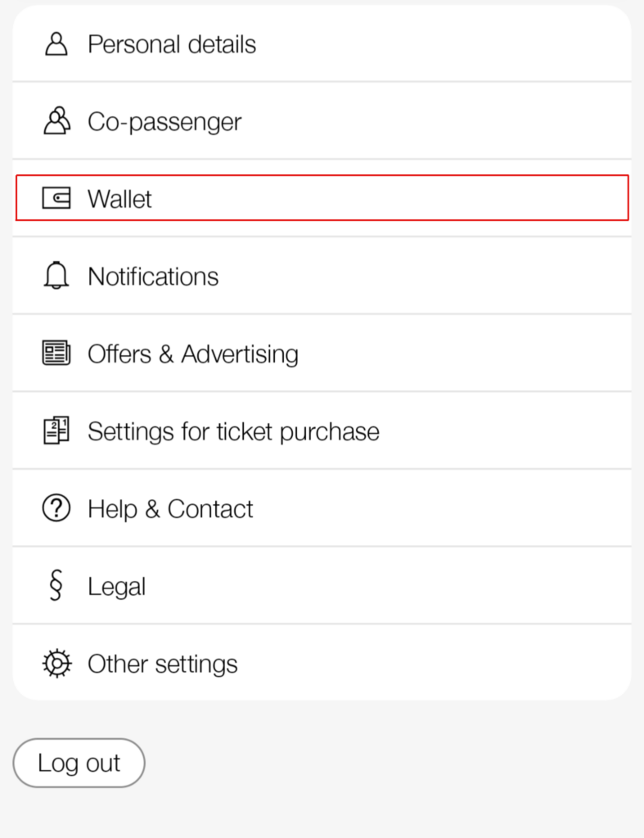Open the Notifications settings entry
The image size is (644, 838).
tap(153, 277)
